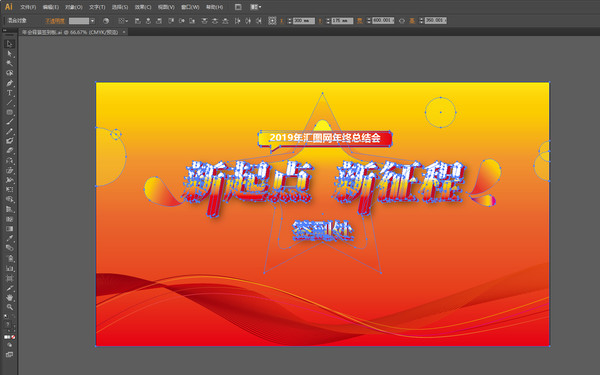Open the 对象(O) menu

(73, 7)
